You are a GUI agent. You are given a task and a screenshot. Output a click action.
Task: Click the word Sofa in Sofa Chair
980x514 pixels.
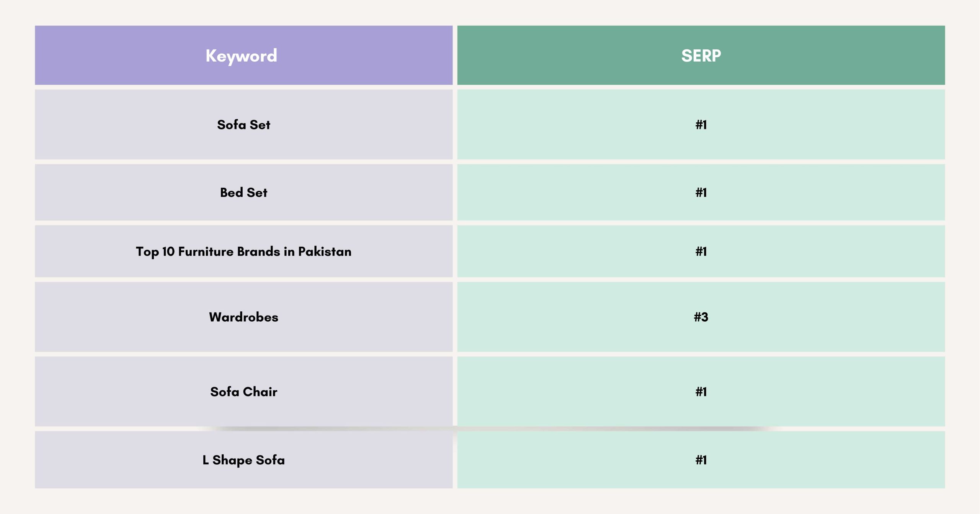[225, 392]
